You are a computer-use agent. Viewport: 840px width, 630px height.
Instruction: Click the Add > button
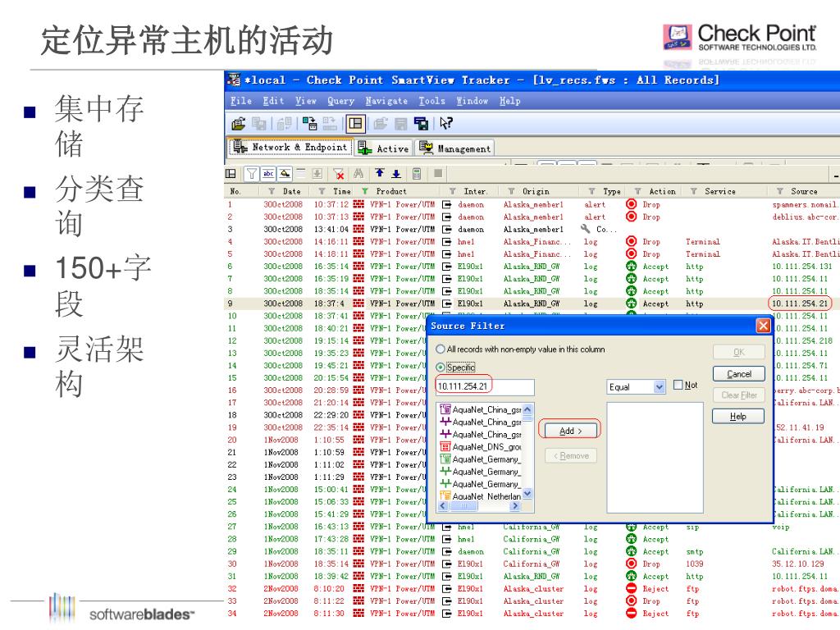point(571,431)
